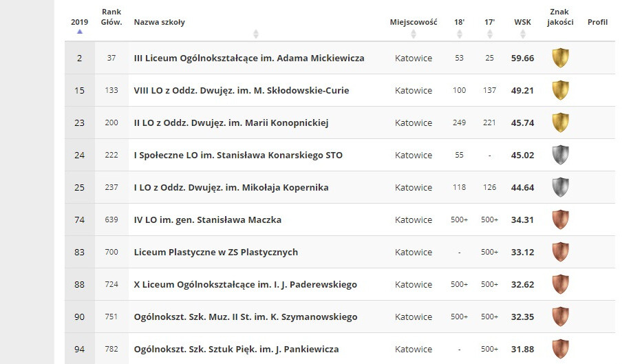Sort by Nazwa szkoły column arrows
This screenshot has width=631, height=364.
[256, 33]
